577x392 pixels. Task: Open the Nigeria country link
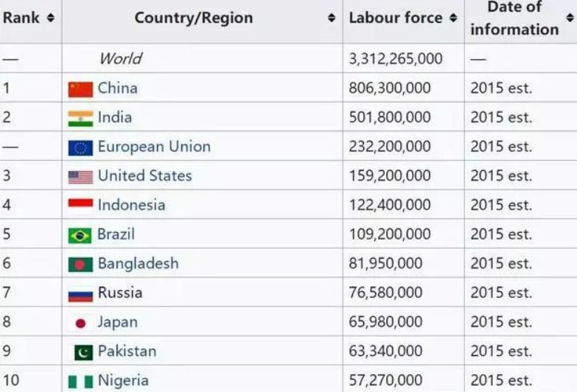click(x=123, y=381)
